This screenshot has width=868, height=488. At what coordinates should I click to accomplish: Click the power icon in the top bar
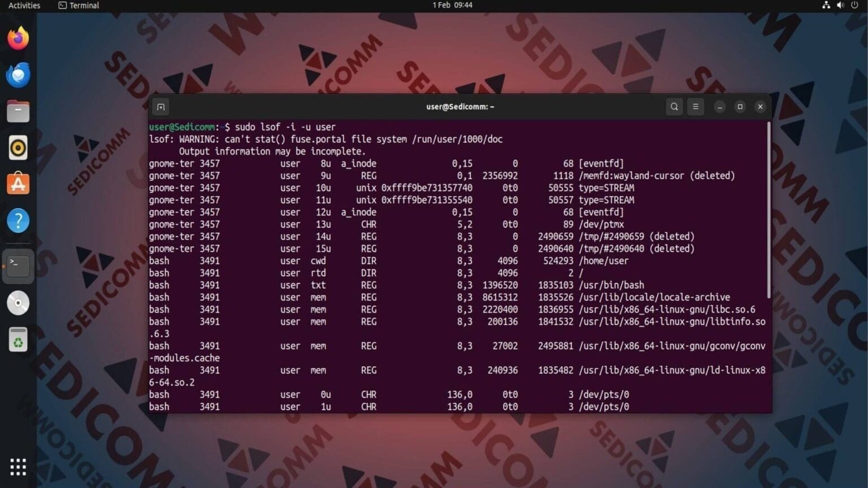(853, 5)
